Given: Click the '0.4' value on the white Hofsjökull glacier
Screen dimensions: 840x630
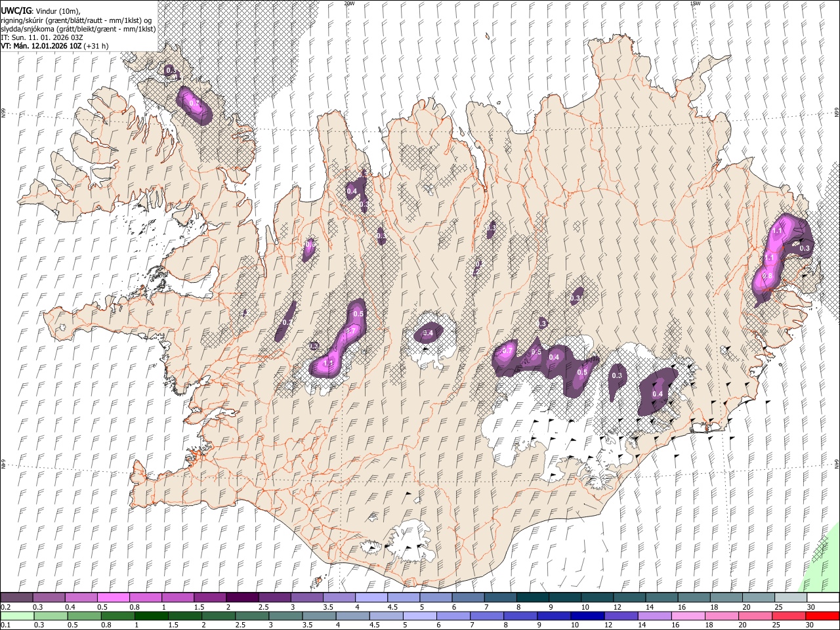Looking at the screenshot, I should [x=428, y=333].
